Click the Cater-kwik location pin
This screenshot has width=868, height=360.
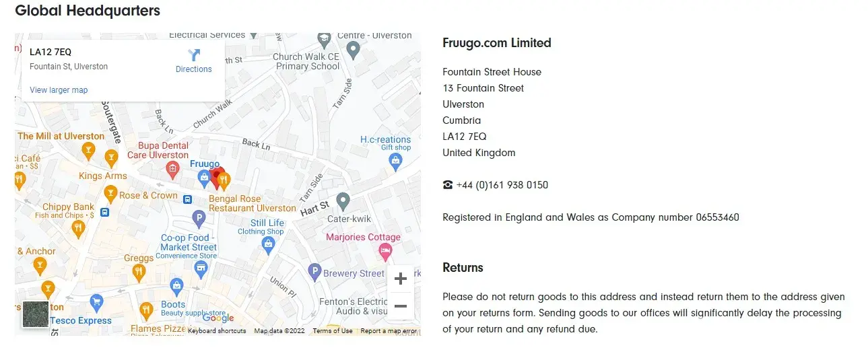click(343, 201)
